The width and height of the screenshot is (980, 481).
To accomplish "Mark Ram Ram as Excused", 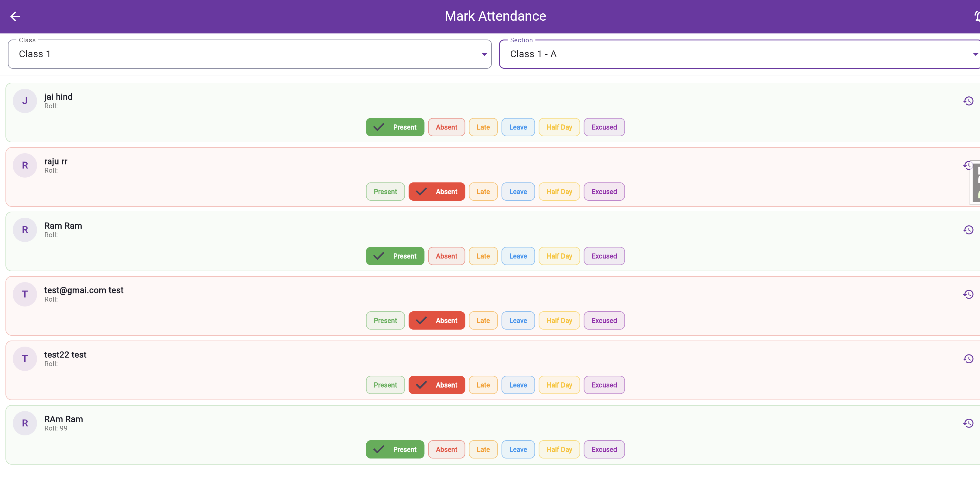I will coord(604,256).
